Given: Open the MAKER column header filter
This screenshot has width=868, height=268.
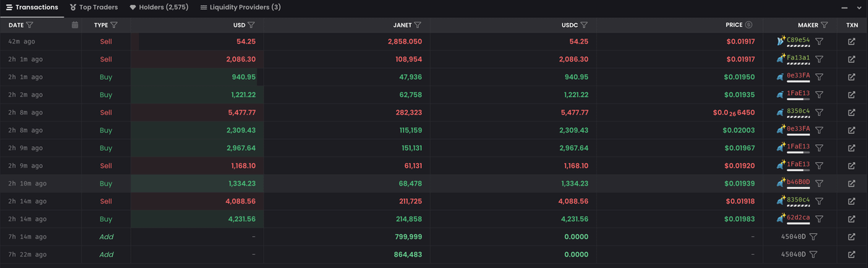Looking at the screenshot, I should [x=825, y=25].
